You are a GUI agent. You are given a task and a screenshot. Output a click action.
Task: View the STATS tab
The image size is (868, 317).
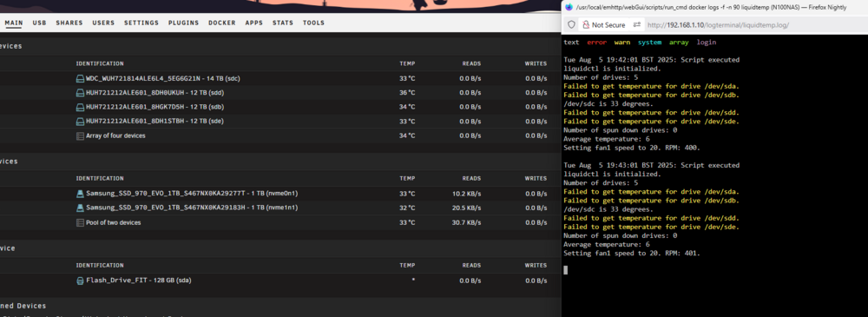[283, 23]
